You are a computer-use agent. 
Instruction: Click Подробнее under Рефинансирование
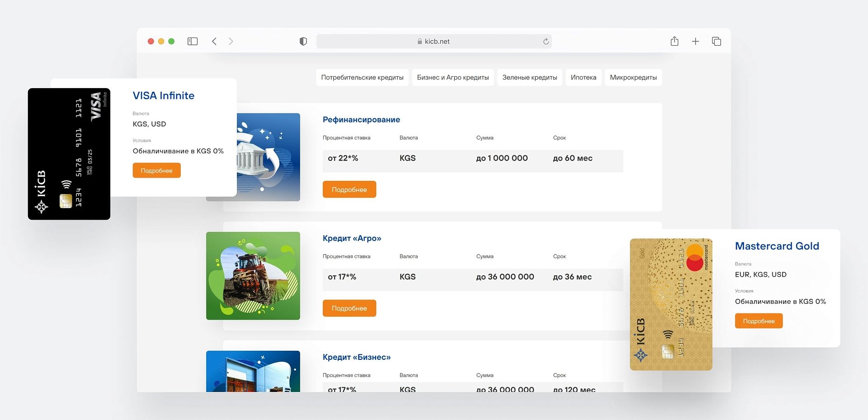tap(349, 189)
